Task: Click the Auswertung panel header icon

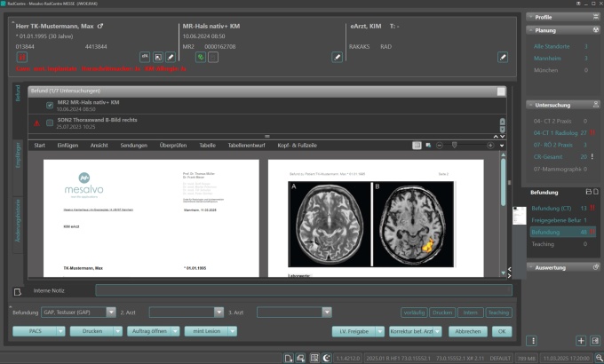Action: [x=596, y=267]
